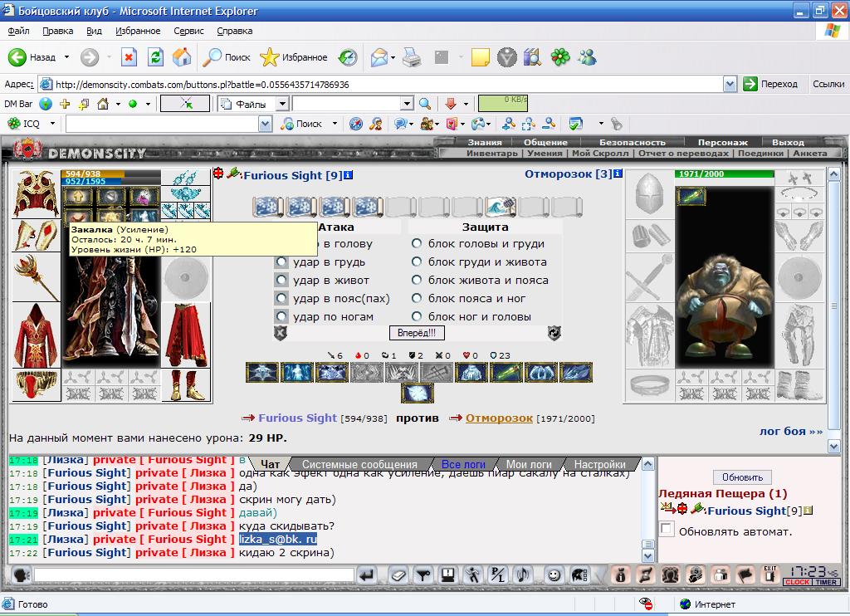Viewport: 850px width, 616px height.
Task: Use the first ice skill icon in row
Action: [x=262, y=373]
